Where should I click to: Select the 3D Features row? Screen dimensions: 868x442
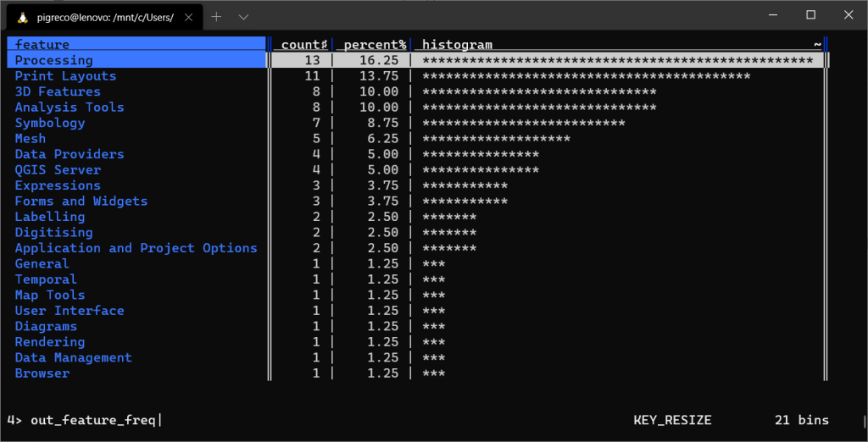click(58, 91)
